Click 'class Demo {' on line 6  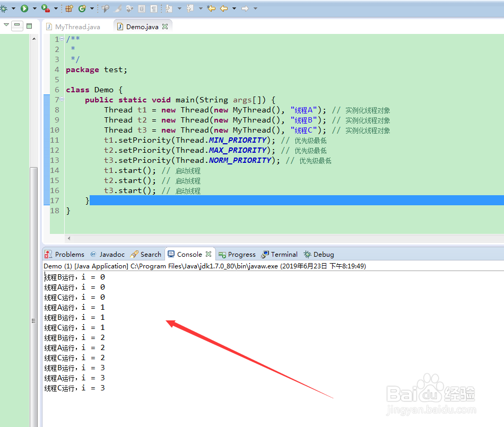click(x=94, y=90)
